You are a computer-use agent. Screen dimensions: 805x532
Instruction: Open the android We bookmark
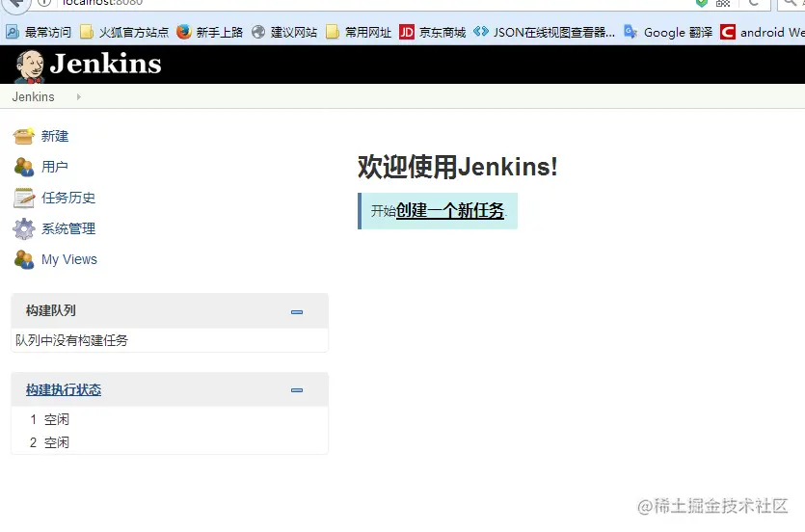coord(763,32)
